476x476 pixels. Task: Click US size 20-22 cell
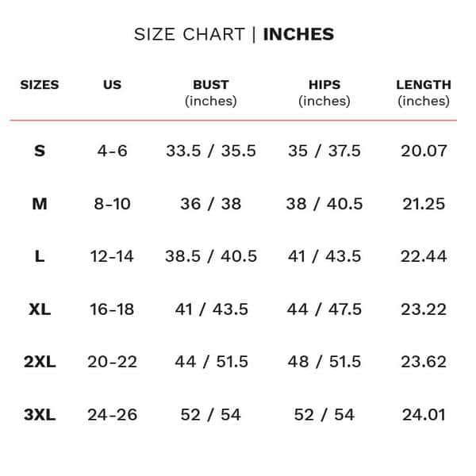pyautogui.click(x=112, y=362)
